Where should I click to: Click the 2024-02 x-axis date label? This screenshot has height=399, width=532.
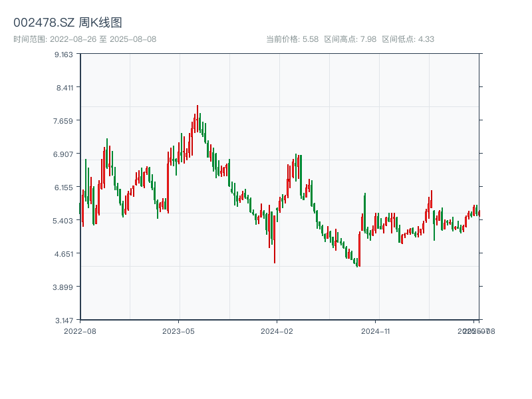coord(277,331)
